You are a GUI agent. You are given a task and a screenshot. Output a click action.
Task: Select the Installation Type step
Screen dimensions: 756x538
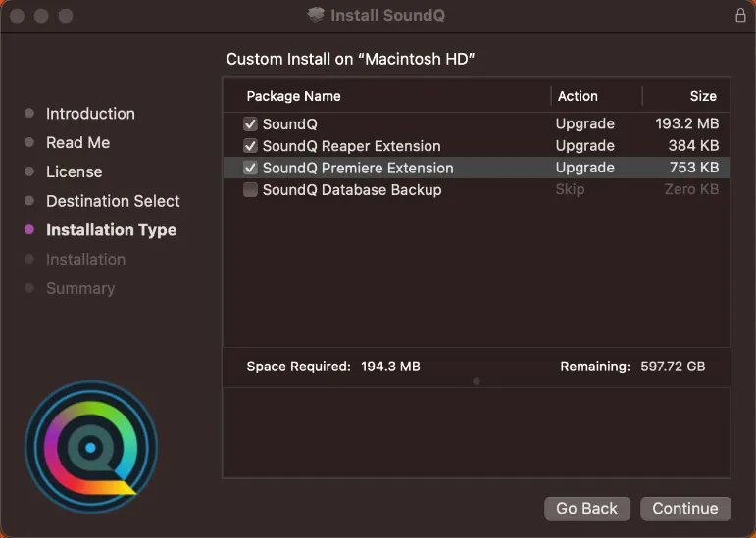click(x=111, y=229)
